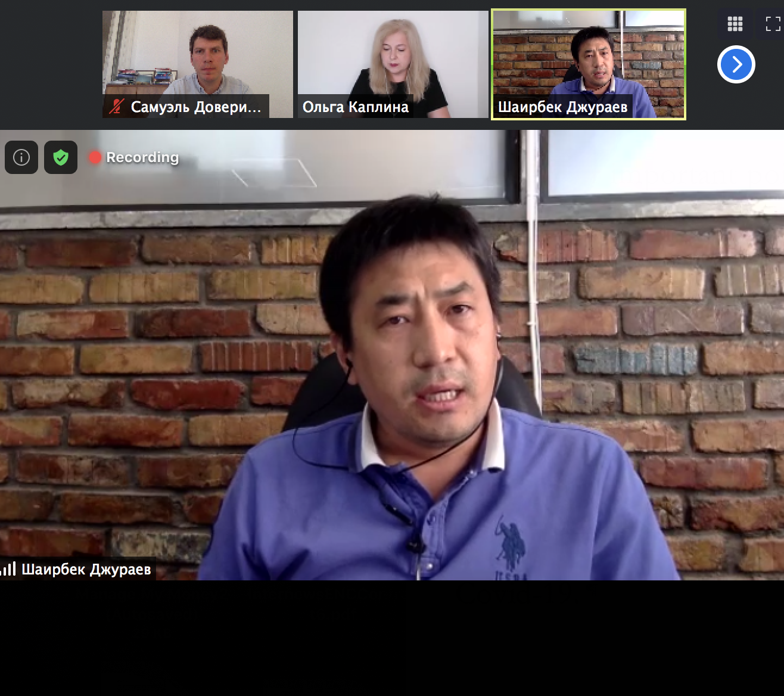Viewport: 784px width, 696px height.
Task: Click Ольга Каплина name label
Action: pos(356,107)
